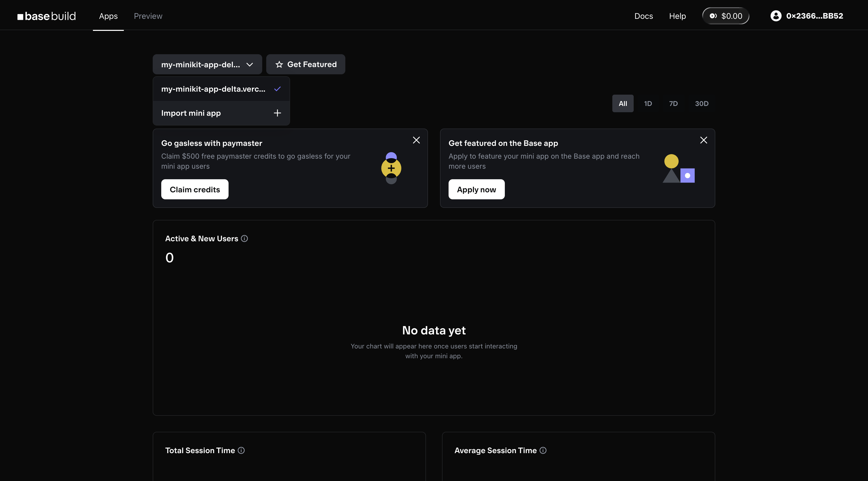Viewport: 868px width, 481px height.
Task: Click the plus icon beside Import mini app
Action: (x=277, y=113)
